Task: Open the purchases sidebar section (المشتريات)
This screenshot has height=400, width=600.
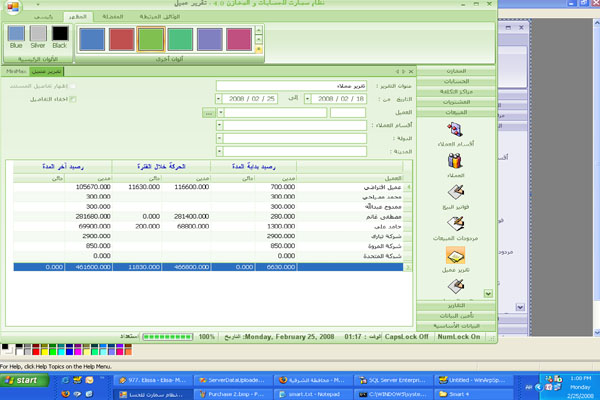Action: (456, 102)
